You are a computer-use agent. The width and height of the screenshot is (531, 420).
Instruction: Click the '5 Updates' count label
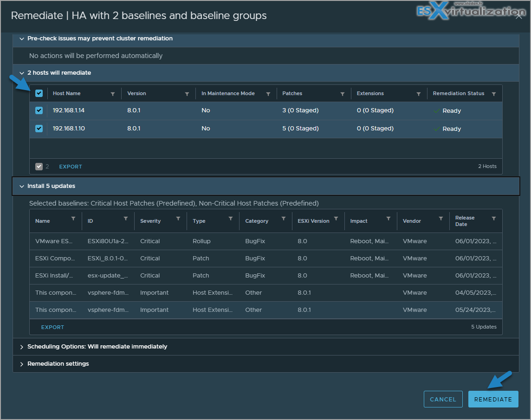pyautogui.click(x=484, y=327)
